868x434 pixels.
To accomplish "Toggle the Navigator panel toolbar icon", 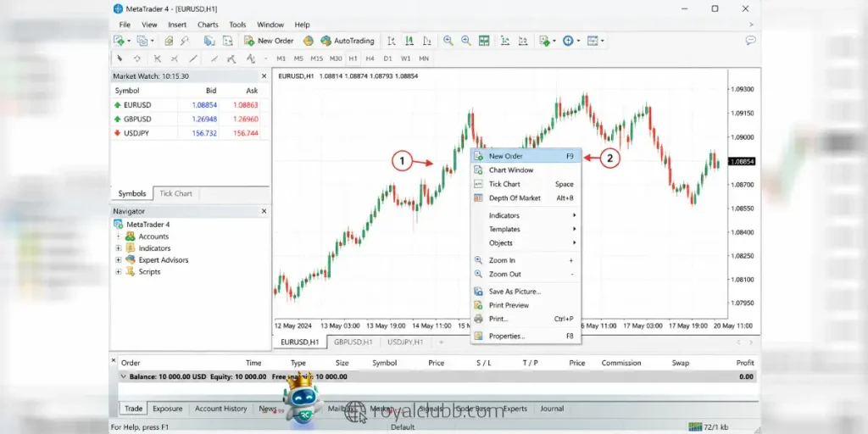I will click(x=209, y=41).
